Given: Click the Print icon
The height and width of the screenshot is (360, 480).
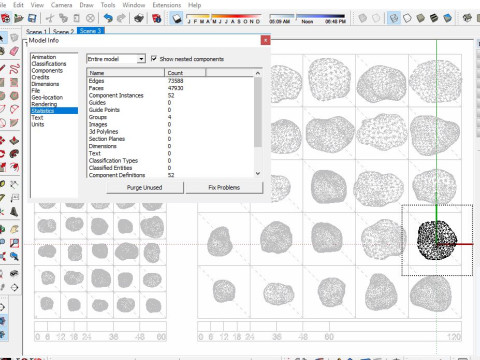Looking at the screenshot, I should point(139,18).
